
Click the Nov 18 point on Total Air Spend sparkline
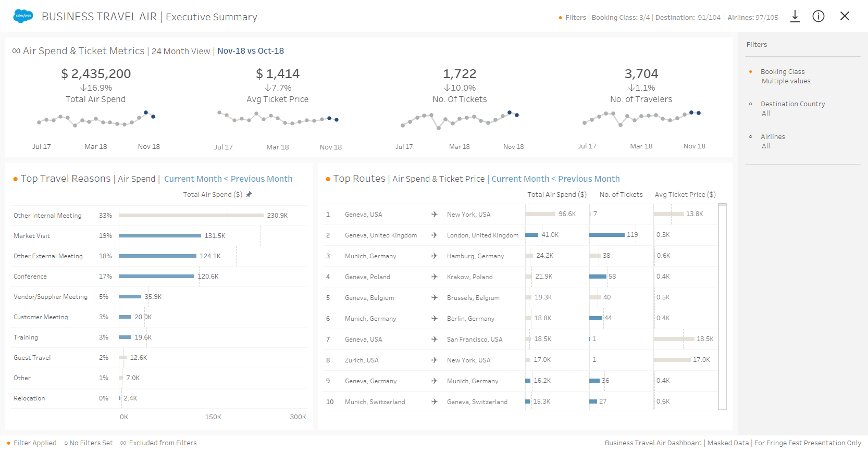coord(153,117)
